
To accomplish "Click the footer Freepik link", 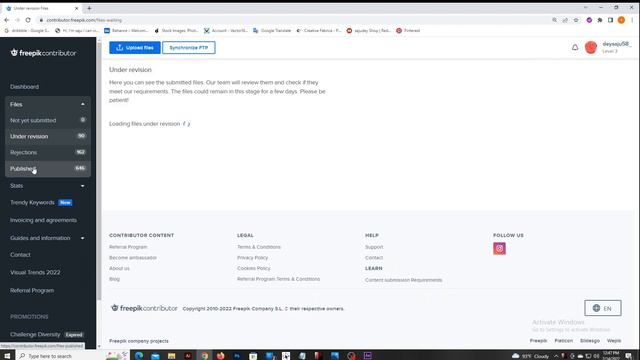I will 538,340.
